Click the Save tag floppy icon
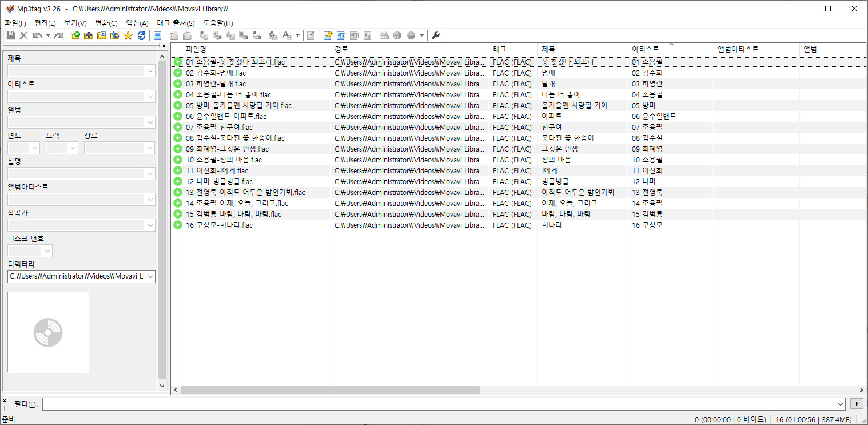Image resolution: width=868 pixels, height=425 pixels. [11, 35]
